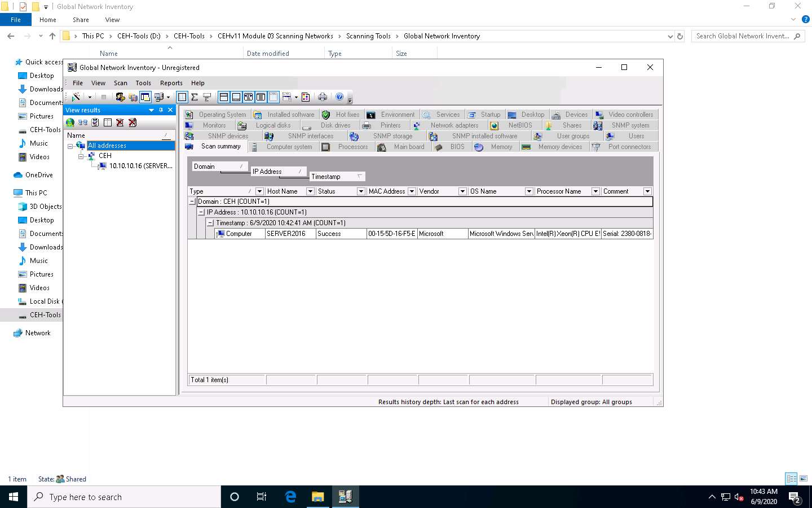
Task: Click the column layout icon in View results
Action: pos(108,122)
